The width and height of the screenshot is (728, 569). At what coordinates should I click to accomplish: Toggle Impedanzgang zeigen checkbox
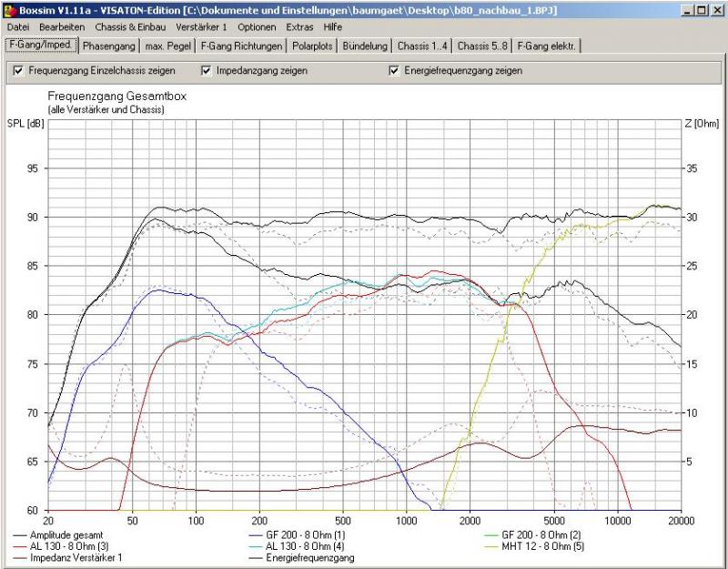(x=207, y=71)
